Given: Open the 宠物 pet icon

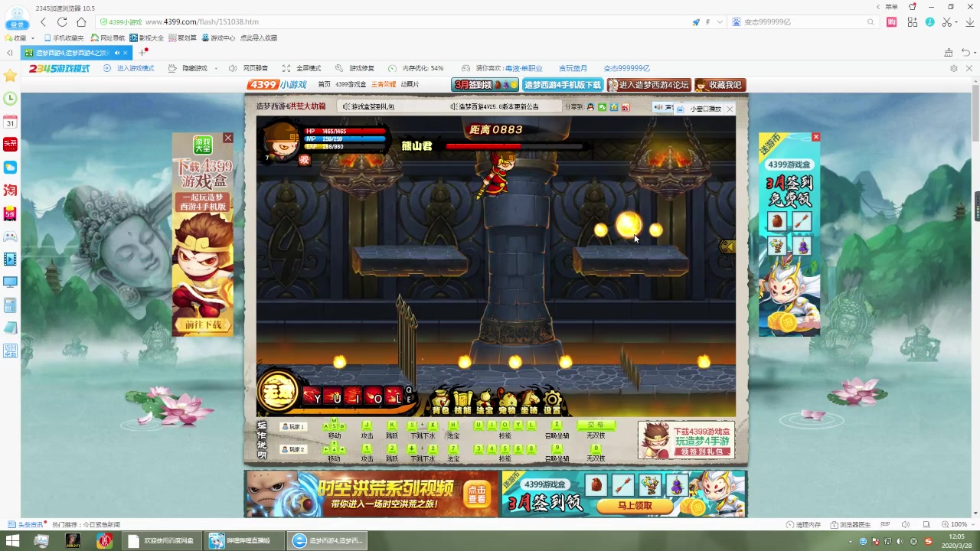Looking at the screenshot, I should [507, 401].
